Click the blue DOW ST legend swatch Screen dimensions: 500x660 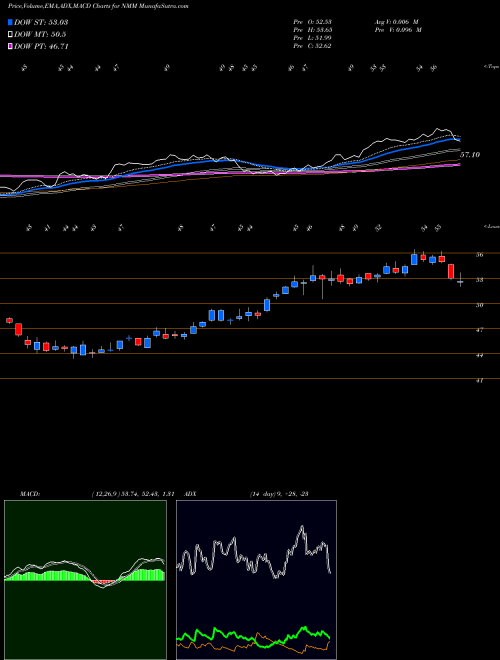(11, 22)
